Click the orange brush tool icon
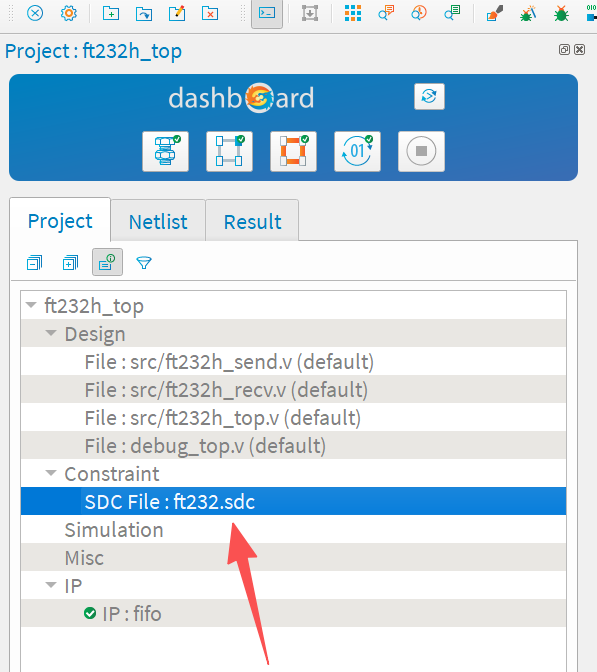The width and height of the screenshot is (597, 672). click(x=495, y=13)
